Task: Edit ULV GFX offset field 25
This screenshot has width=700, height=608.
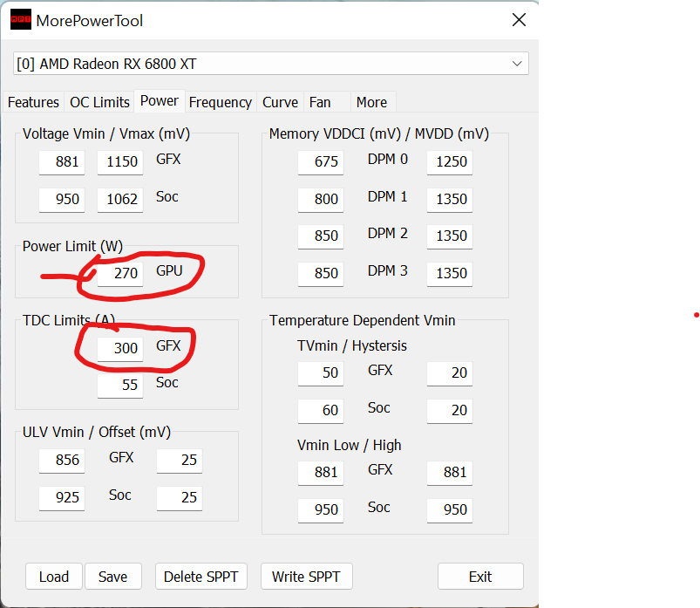Action: click(180, 461)
